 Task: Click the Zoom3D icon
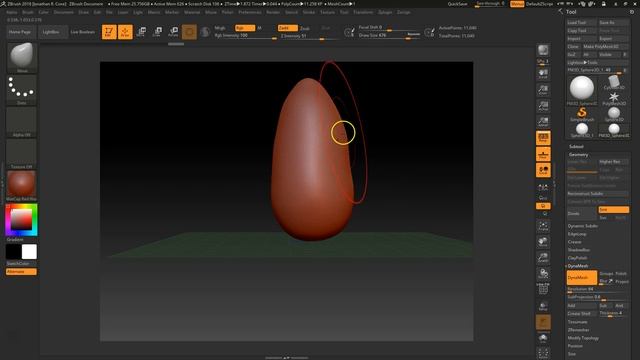coord(543,258)
